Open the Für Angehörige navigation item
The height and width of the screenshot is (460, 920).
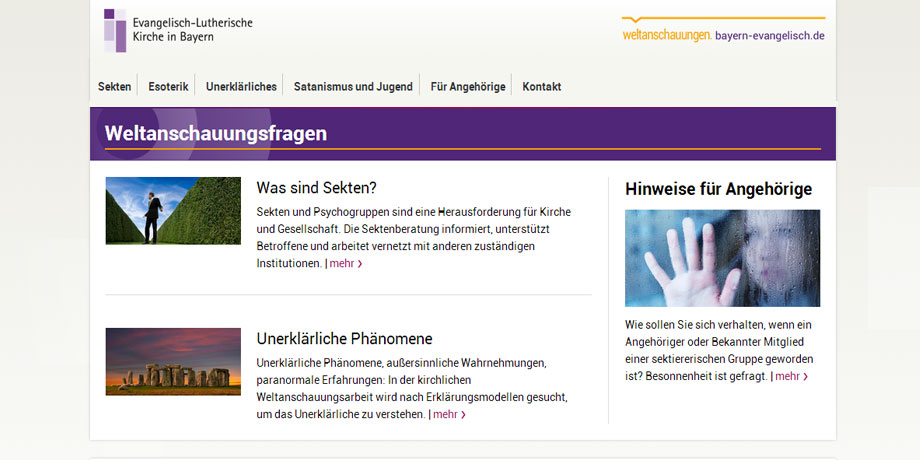tap(468, 87)
